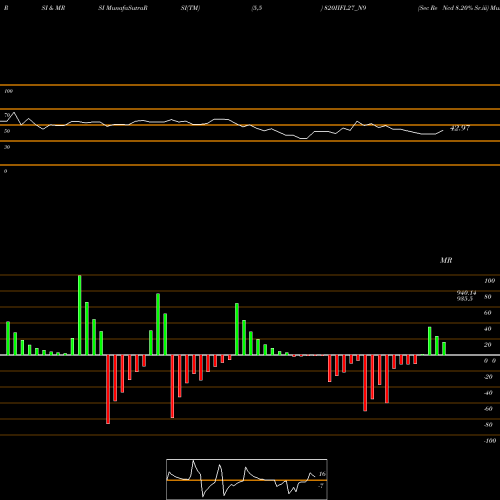Click the MR axis label -60

click(488, 409)
